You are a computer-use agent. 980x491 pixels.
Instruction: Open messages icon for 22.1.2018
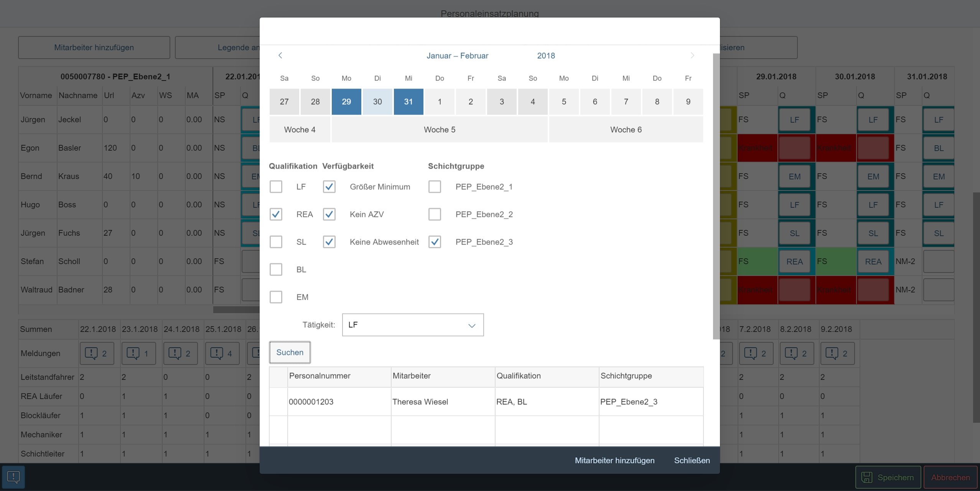(97, 353)
